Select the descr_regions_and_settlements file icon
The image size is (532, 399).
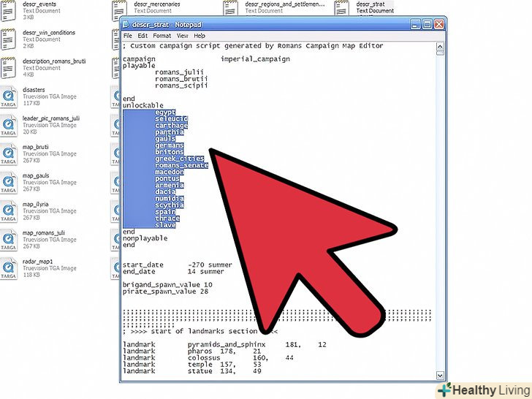click(231, 8)
